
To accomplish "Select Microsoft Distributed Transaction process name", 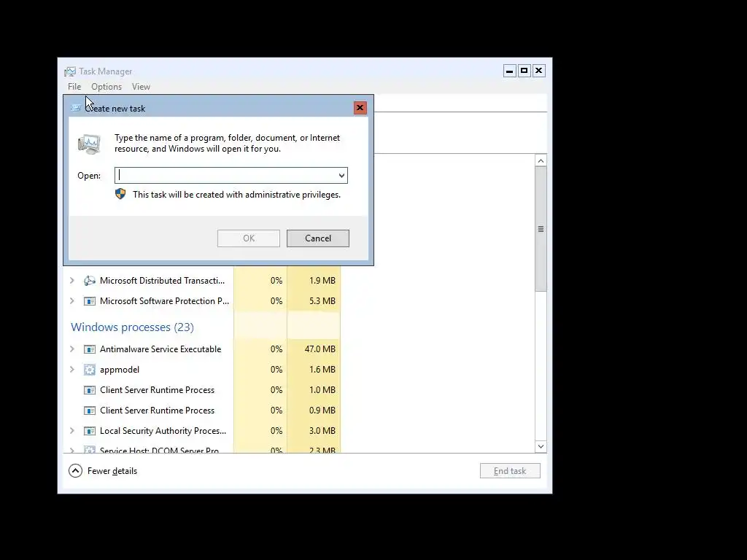I will [162, 281].
